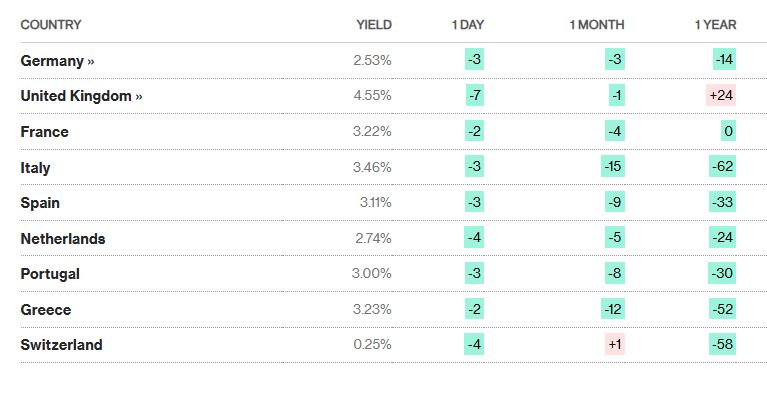The image size is (767, 399).
Task: Click the green -62 Italy 1-year badge
Action: point(722,166)
